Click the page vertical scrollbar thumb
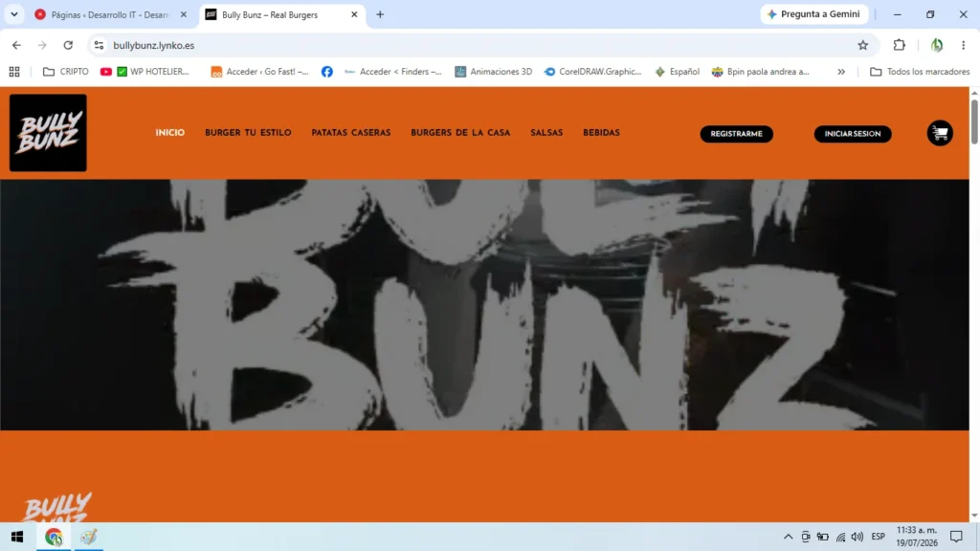This screenshot has width=980, height=551. (973, 121)
